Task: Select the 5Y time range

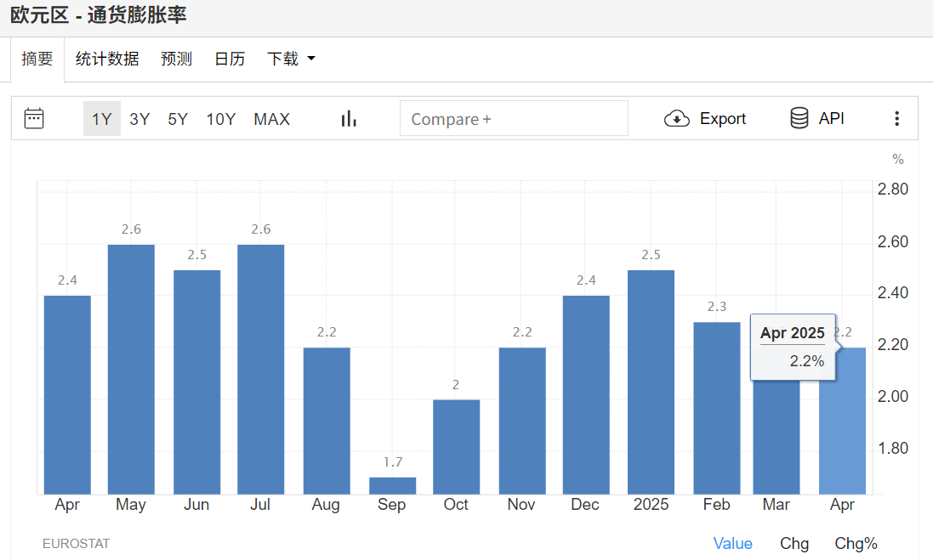Action: 178,119
